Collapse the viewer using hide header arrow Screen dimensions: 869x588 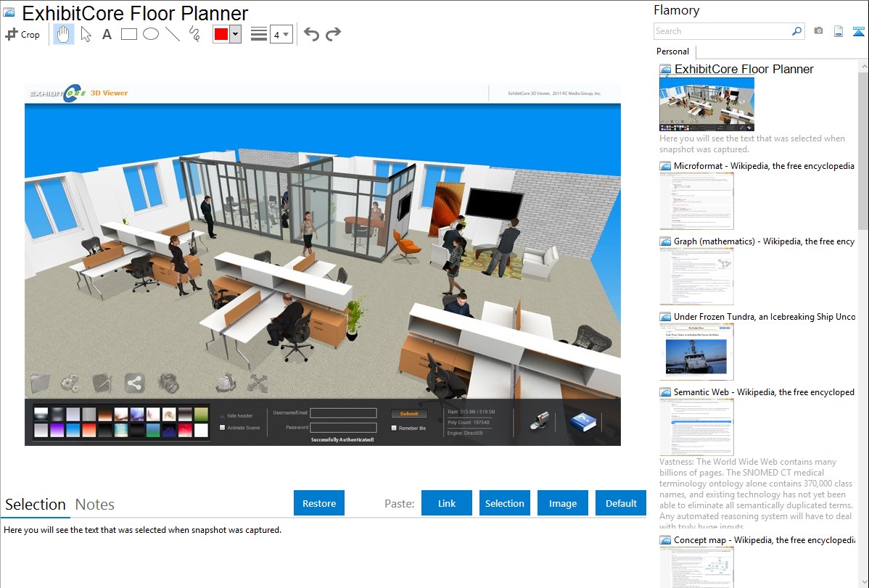[x=222, y=415]
